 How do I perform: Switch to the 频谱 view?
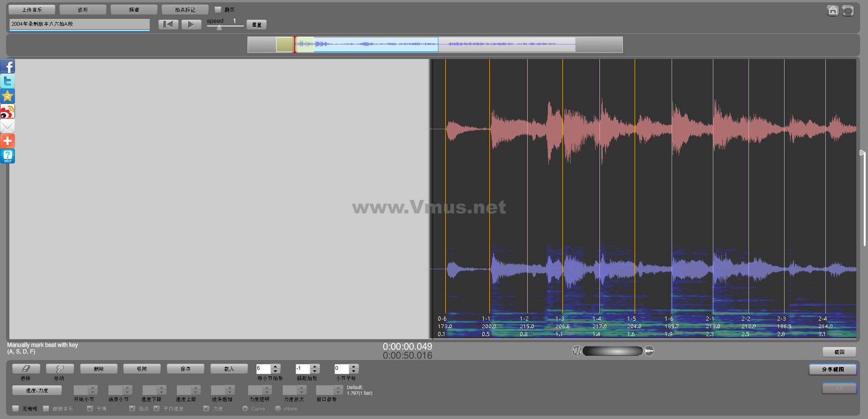(x=134, y=9)
